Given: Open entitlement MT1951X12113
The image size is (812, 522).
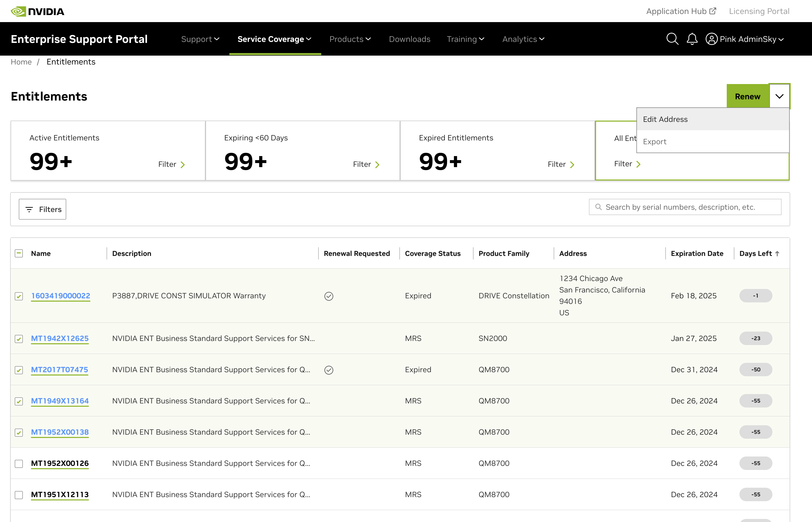Looking at the screenshot, I should pos(60,494).
